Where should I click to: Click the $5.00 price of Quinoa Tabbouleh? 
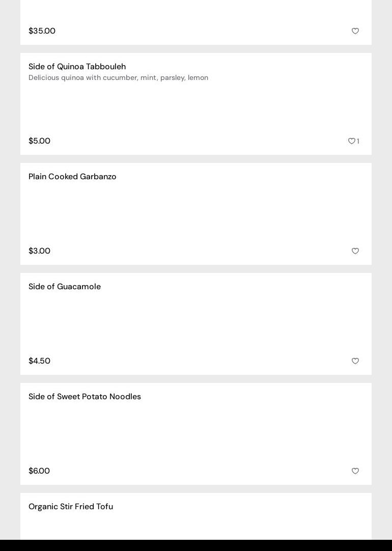(39, 141)
